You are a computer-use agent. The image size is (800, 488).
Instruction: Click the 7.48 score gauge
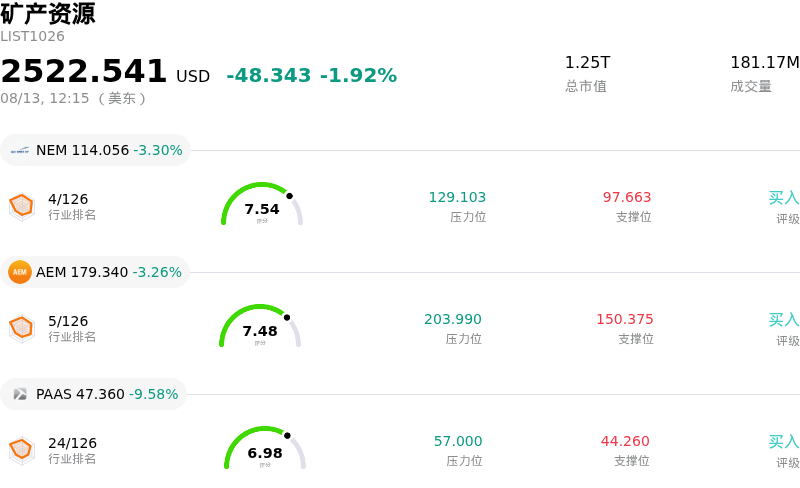tap(260, 326)
